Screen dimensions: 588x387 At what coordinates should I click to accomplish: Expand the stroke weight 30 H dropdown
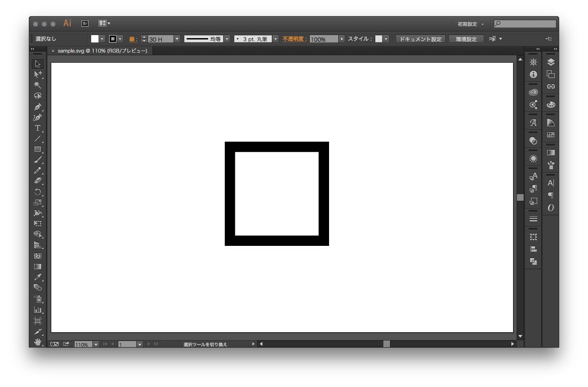click(177, 39)
